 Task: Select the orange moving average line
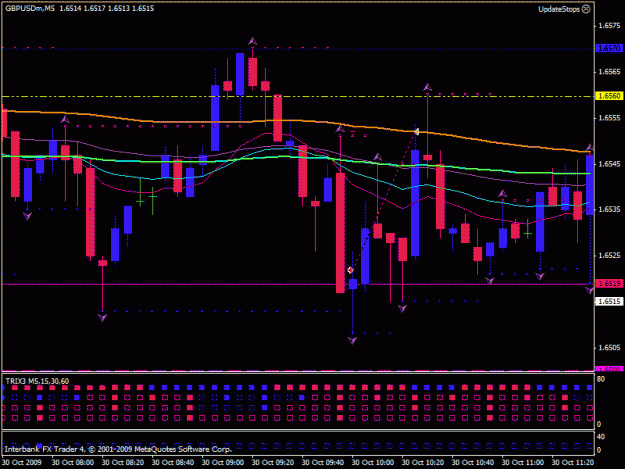295,120
